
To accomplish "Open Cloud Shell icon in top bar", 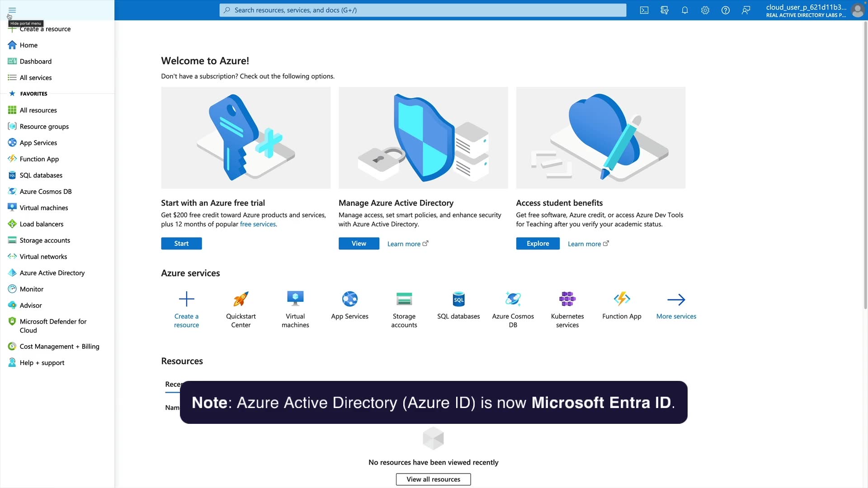I will point(644,10).
